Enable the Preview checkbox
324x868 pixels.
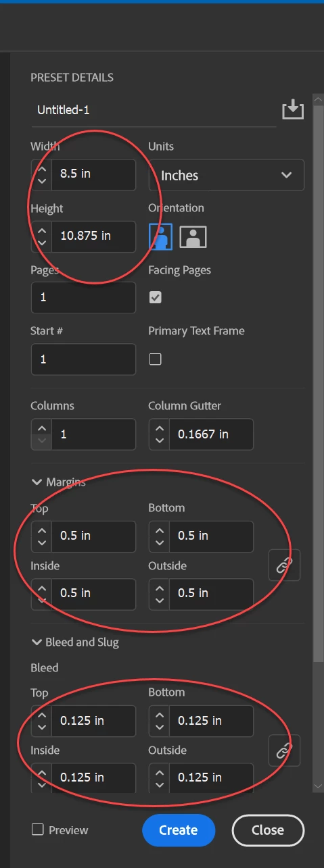[38, 829]
